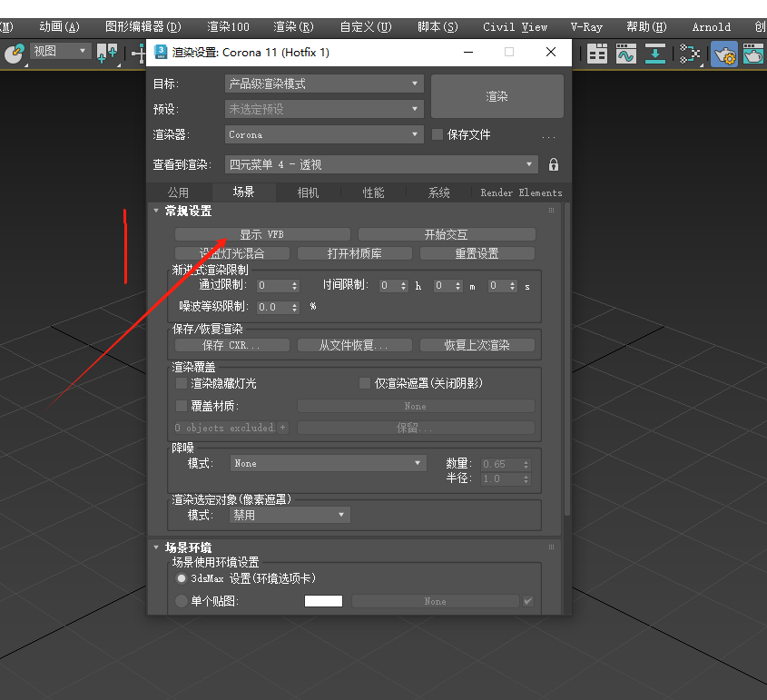Switch to the 性能 tab

[x=373, y=192]
